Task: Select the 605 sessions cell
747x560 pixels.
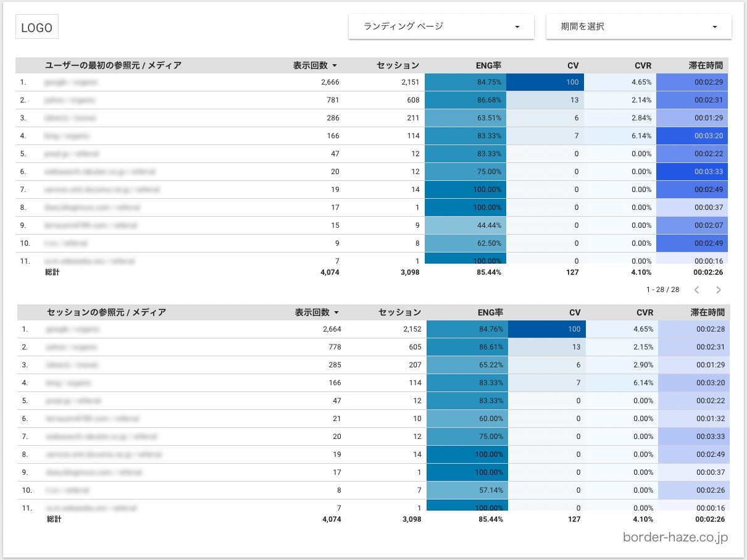Action: pyautogui.click(x=415, y=347)
